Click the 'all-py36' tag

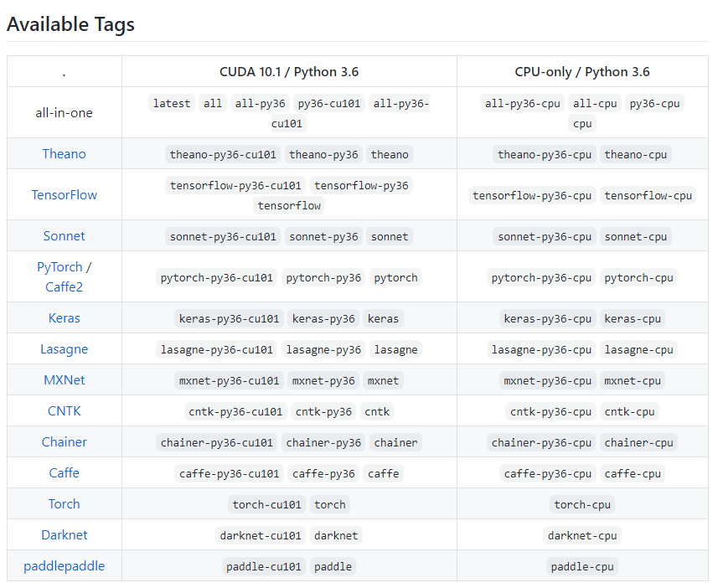[260, 104]
